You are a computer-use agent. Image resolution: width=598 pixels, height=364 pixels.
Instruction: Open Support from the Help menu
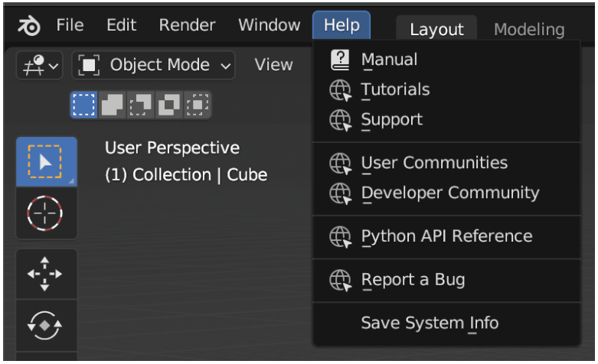tap(446, 120)
